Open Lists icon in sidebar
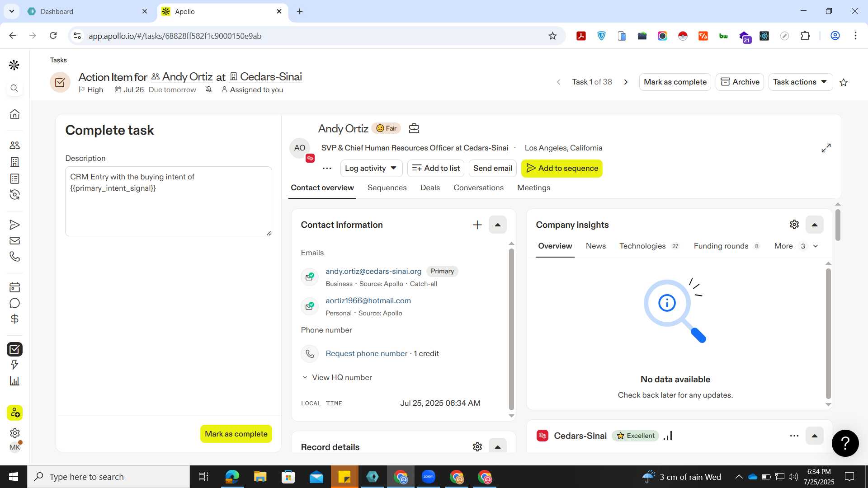868x488 pixels. [14, 178]
